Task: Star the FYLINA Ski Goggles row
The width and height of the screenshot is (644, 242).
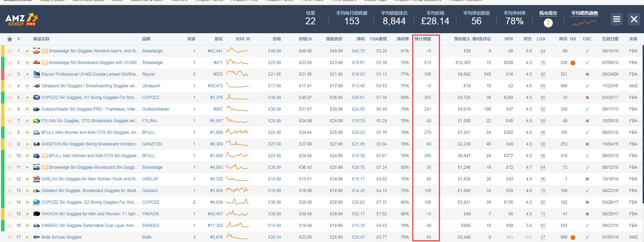Action: point(10,121)
